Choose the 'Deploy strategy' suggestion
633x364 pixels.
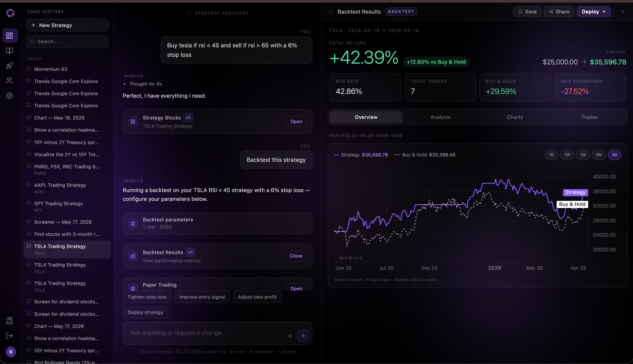point(145,312)
